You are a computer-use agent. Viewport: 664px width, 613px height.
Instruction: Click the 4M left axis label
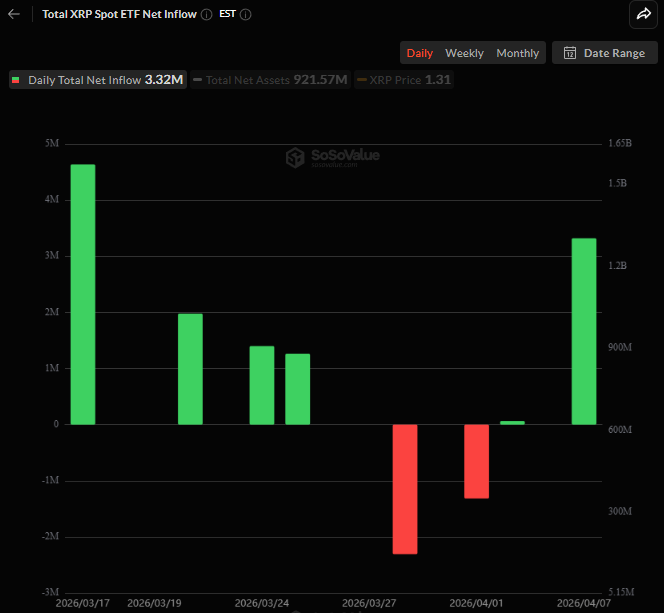pos(52,199)
